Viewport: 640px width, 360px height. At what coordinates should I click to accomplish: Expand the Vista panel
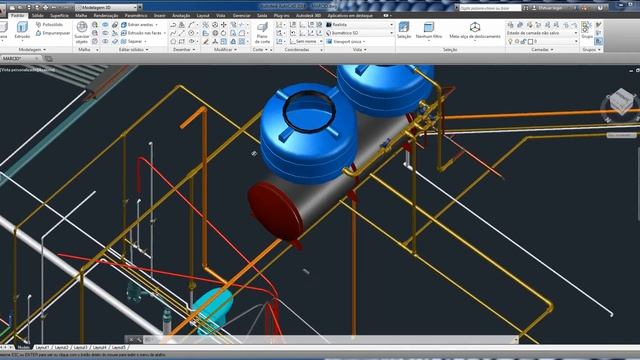click(x=360, y=49)
